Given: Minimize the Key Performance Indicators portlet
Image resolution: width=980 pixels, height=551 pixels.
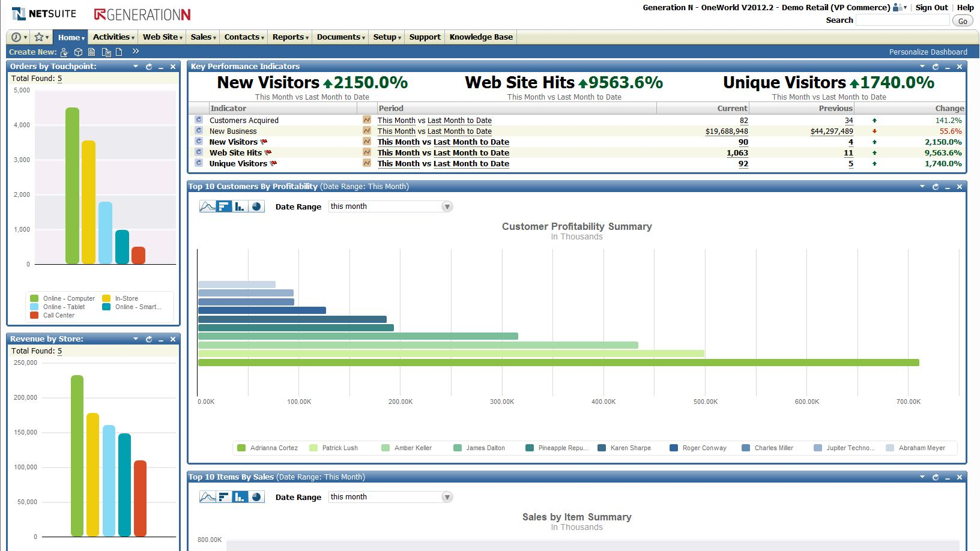Looking at the screenshot, I should 947,67.
